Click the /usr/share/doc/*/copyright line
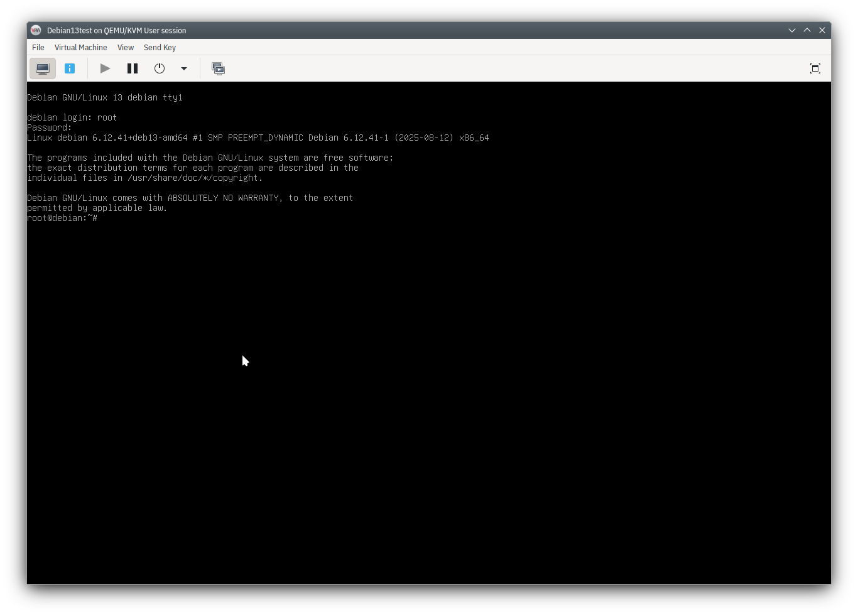Screen dimensions: 858x616 [x=145, y=178]
